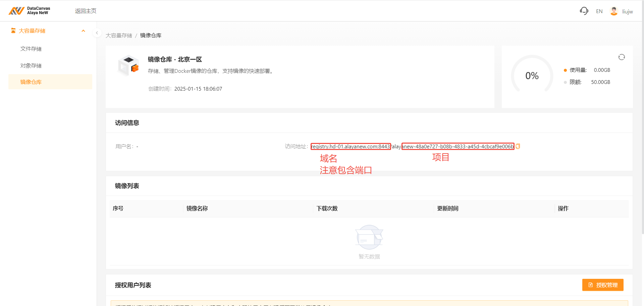
Task: Open 文件存储 in the sidebar
Action: coord(31,49)
